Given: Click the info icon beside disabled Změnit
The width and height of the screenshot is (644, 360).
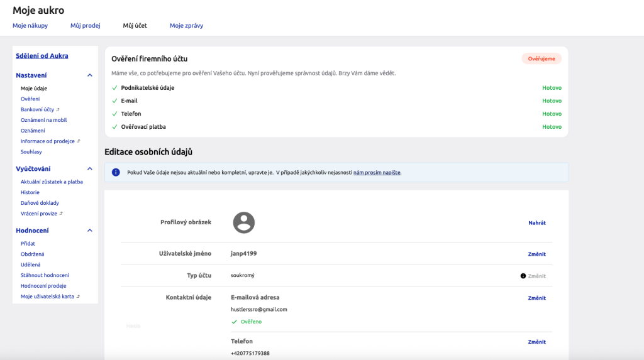Looking at the screenshot, I should (523, 276).
